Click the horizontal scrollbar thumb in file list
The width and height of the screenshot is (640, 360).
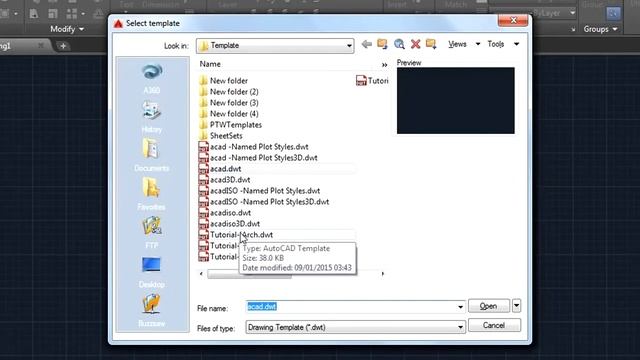coord(249,274)
